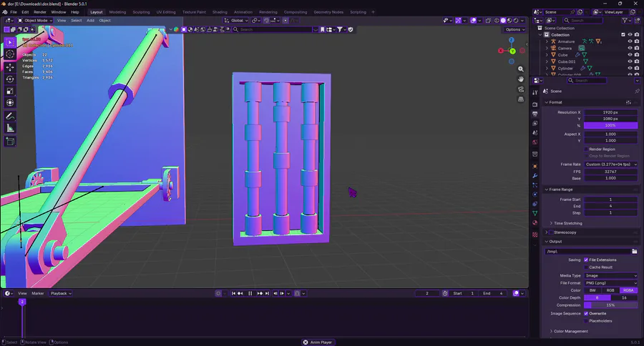This screenshot has width=644, height=346.
Task: Open the File Format PNG dropdown
Action: 611,283
